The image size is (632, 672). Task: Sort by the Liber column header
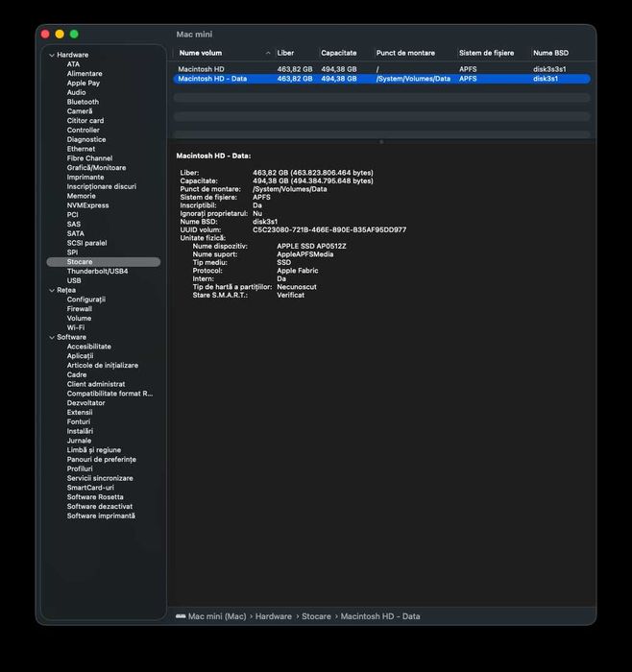click(x=285, y=53)
